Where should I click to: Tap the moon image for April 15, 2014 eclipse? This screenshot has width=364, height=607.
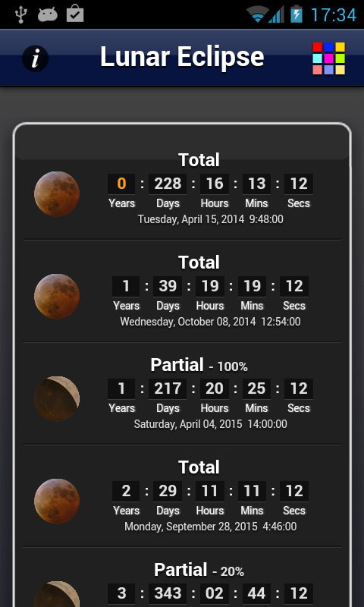click(x=57, y=194)
